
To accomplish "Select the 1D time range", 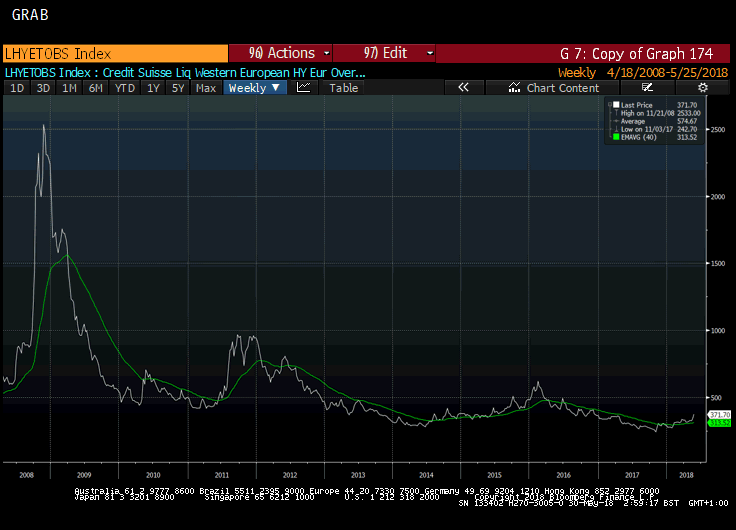I will 17,88.
